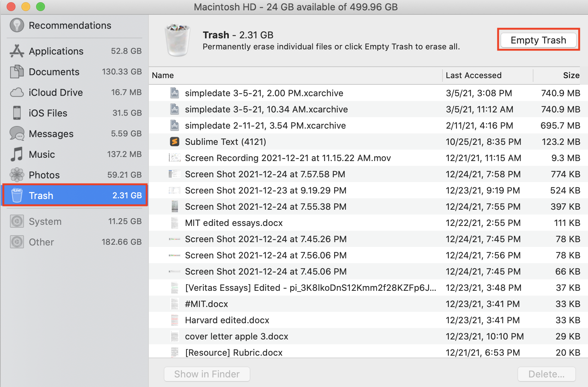Select file name starting with [Veritas Essays] Edited
Image resolution: width=588 pixels, height=387 pixels.
coord(311,288)
